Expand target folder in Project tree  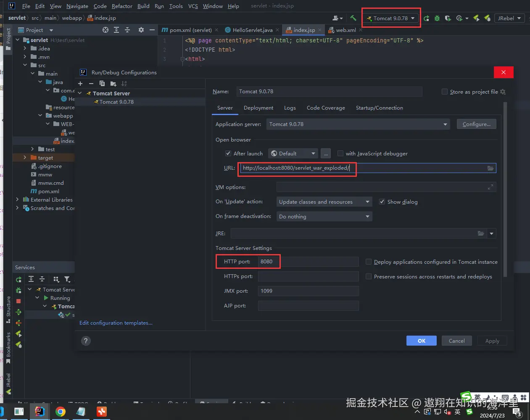pyautogui.click(x=25, y=157)
